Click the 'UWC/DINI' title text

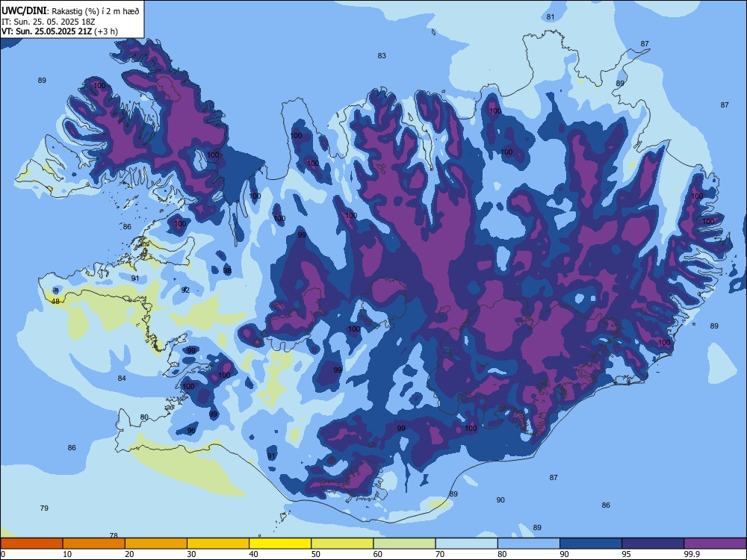[x=25, y=10]
